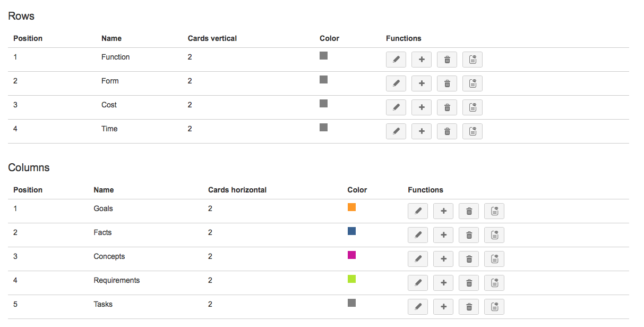The height and width of the screenshot is (327, 644).
Task: Add a card to the Form row
Action: (421, 83)
